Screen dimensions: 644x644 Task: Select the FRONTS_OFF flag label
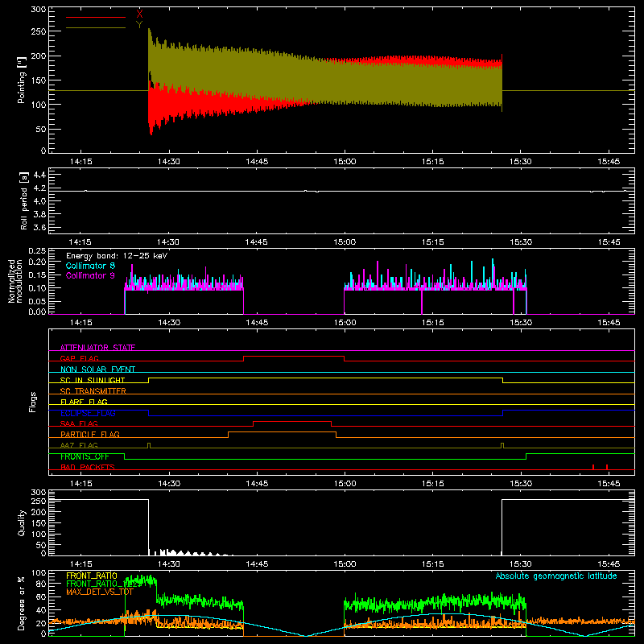85,456
